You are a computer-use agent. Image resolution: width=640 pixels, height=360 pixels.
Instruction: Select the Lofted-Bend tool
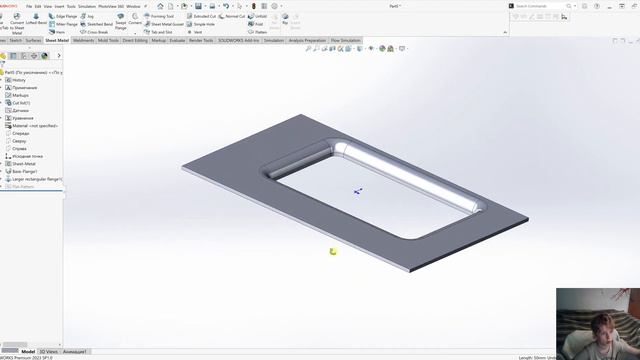coord(36,19)
